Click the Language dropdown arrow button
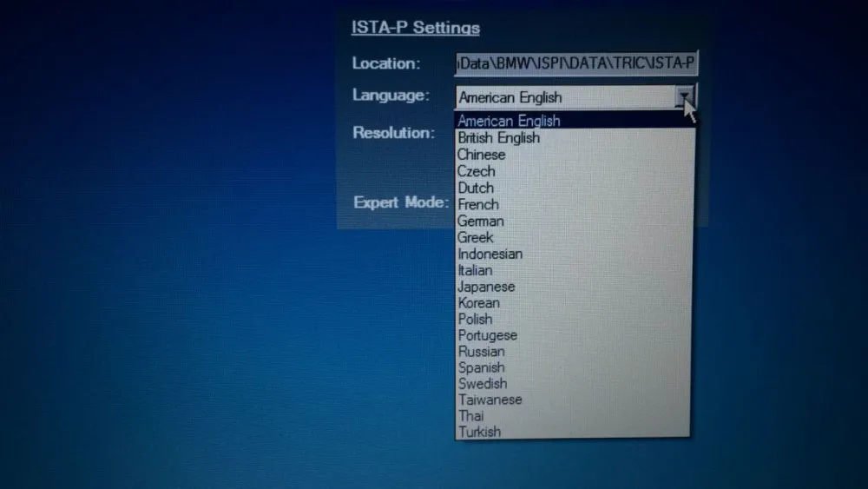The width and height of the screenshot is (868, 489). [685, 97]
